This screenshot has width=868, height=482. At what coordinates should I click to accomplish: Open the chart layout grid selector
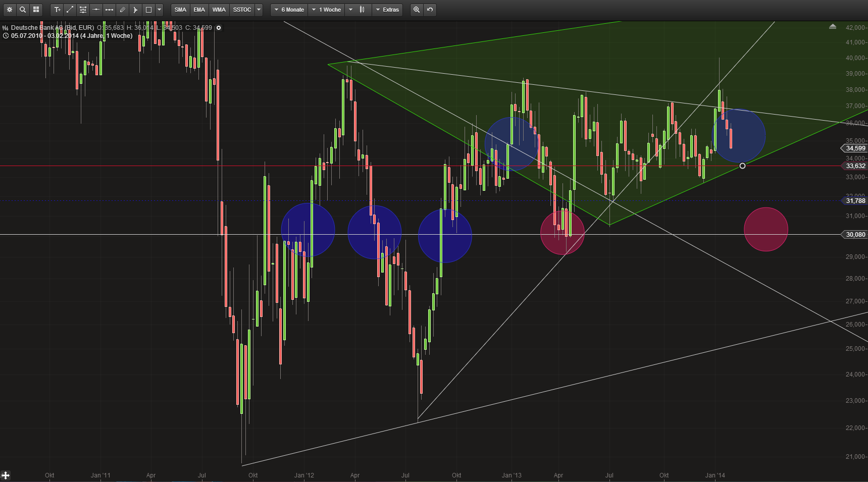(x=36, y=9)
